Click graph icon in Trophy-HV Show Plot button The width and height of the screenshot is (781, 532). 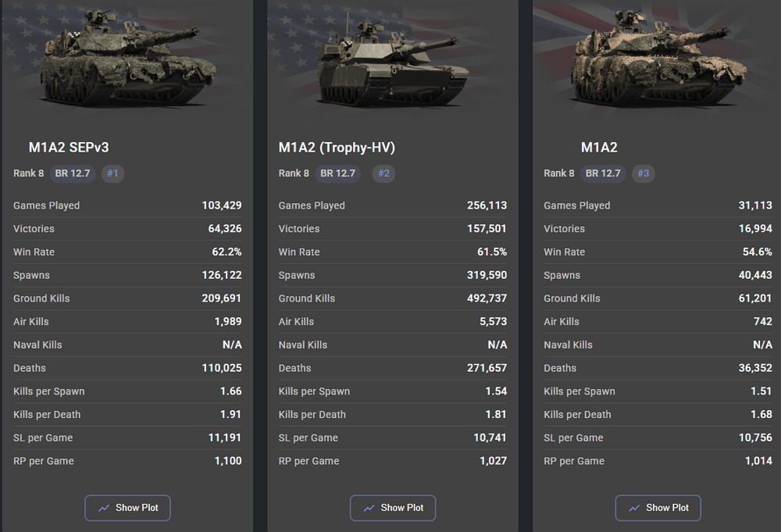click(x=369, y=508)
